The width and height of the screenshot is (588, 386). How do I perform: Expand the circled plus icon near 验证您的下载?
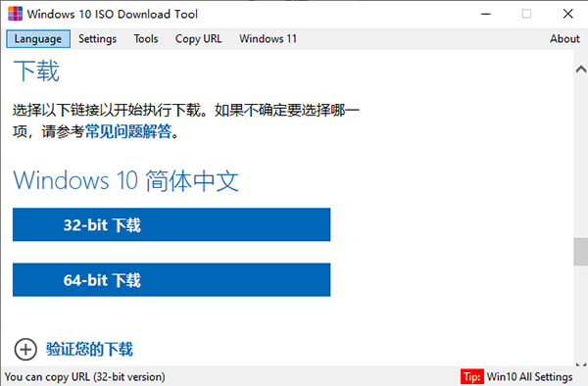pyautogui.click(x=25, y=350)
